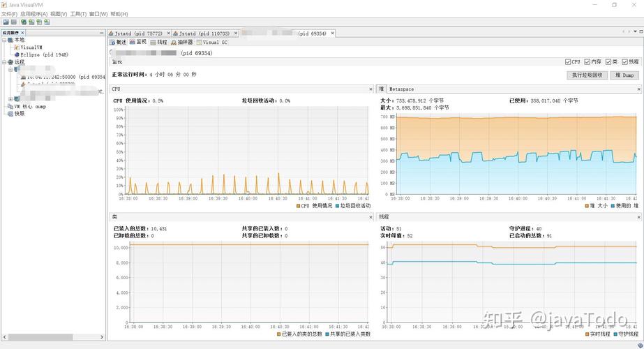Screen dimensions: 644x349
Task: Close the Jstatd (pid 75772) tab
Action: point(168,34)
